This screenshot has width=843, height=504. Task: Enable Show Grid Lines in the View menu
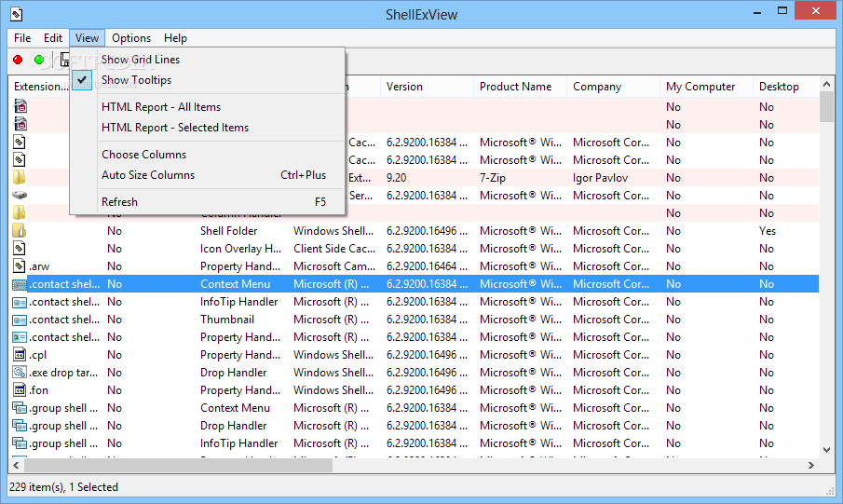click(x=207, y=60)
